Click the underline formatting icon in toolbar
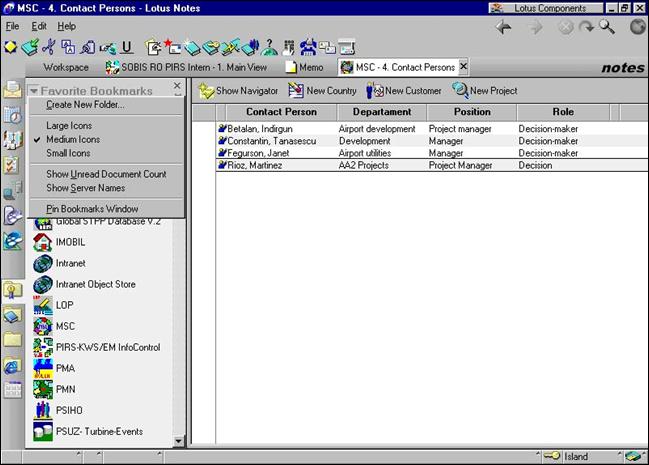The height and width of the screenshot is (465, 649). [126, 47]
